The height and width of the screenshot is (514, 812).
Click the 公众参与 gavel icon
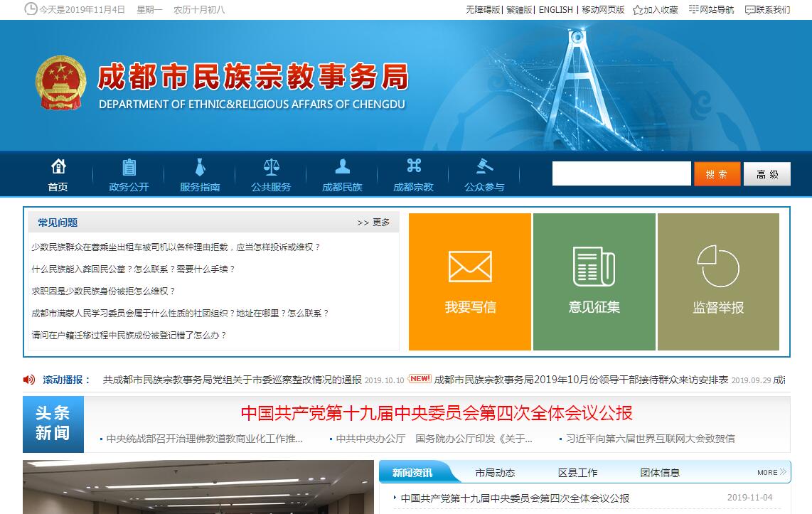484,166
